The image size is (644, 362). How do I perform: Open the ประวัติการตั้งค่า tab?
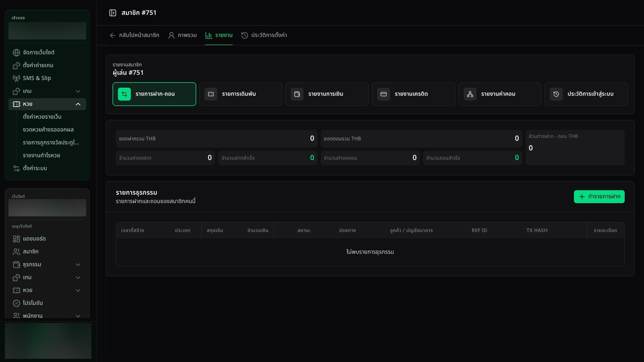pyautogui.click(x=264, y=35)
